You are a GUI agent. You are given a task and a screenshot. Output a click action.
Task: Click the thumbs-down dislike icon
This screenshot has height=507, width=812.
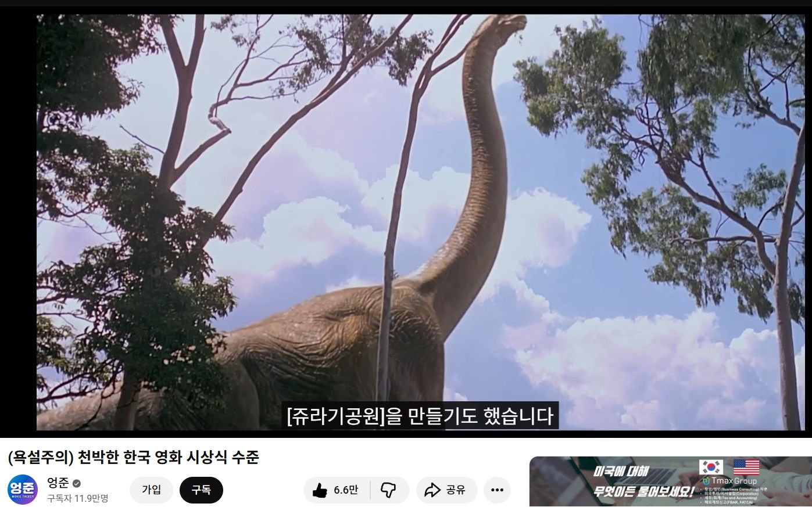(x=388, y=491)
